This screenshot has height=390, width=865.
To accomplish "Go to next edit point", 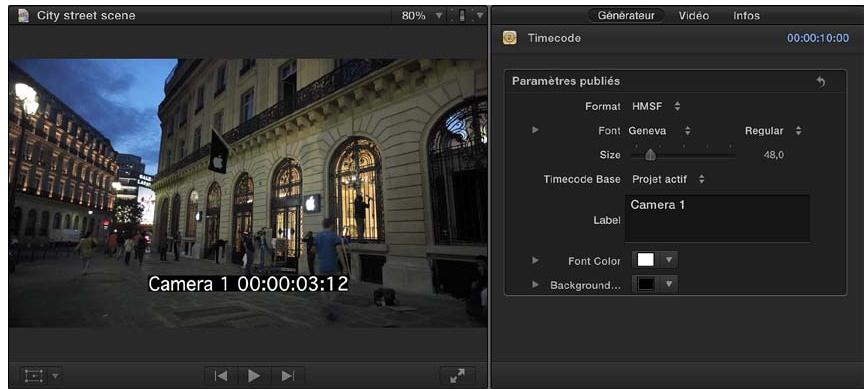I will coord(287,376).
